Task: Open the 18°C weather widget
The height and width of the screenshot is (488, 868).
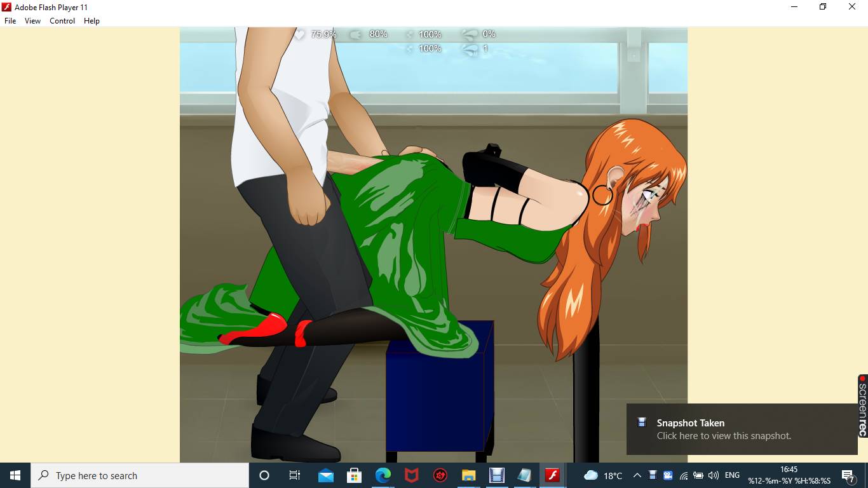Action: (x=603, y=475)
